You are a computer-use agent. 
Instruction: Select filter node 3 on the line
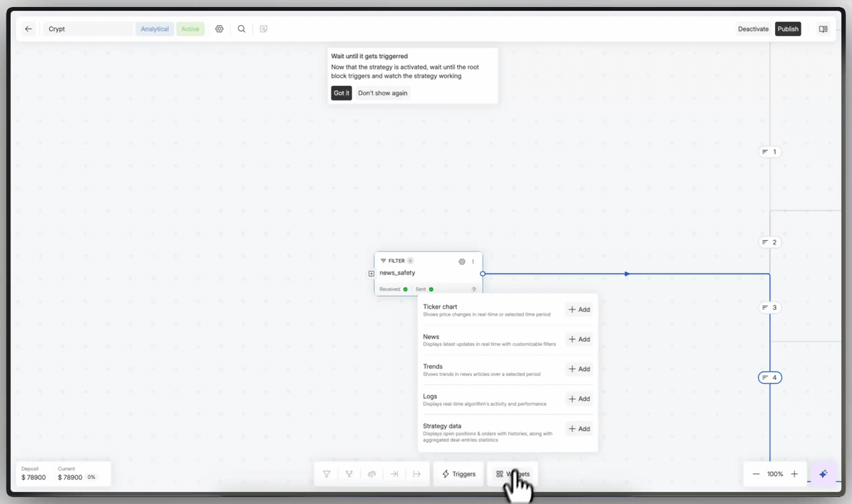(x=769, y=307)
